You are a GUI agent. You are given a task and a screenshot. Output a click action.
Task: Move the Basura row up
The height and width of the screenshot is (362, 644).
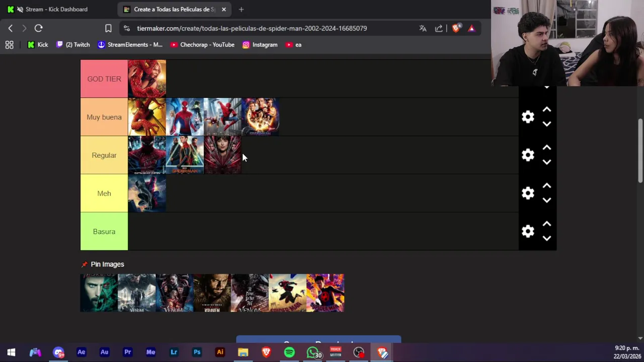[547, 224]
